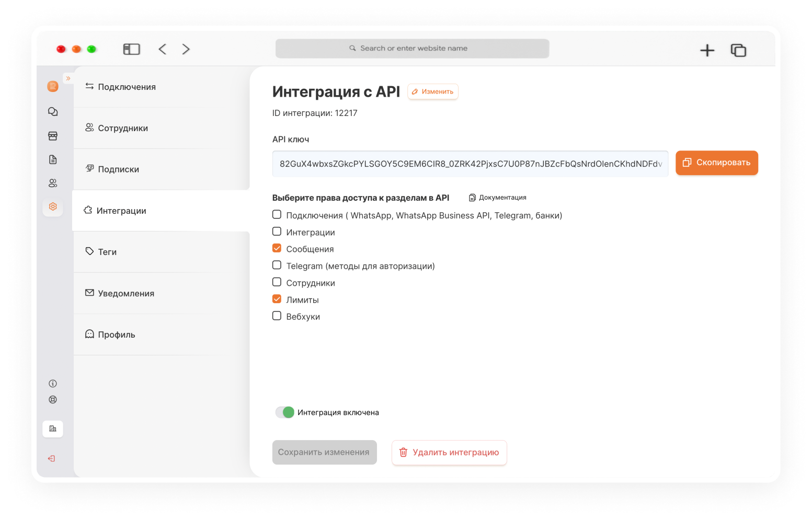This screenshot has width=812, height=520.
Task: Open the Документация link
Action: (x=498, y=198)
